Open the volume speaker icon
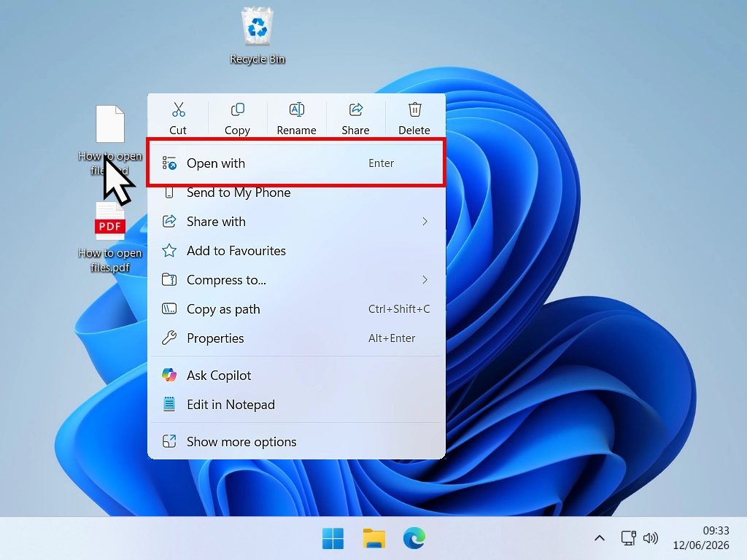The width and height of the screenshot is (747, 560). pyautogui.click(x=650, y=538)
